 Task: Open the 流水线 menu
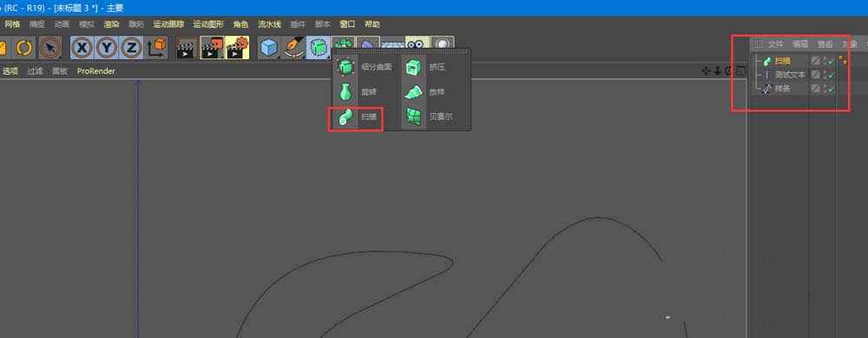point(270,24)
